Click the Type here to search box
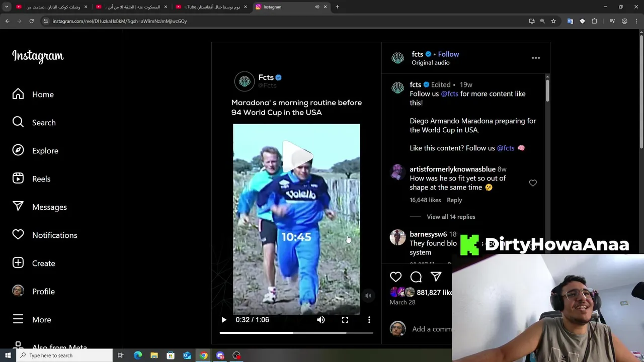This screenshot has width=644, height=362. click(x=64, y=355)
